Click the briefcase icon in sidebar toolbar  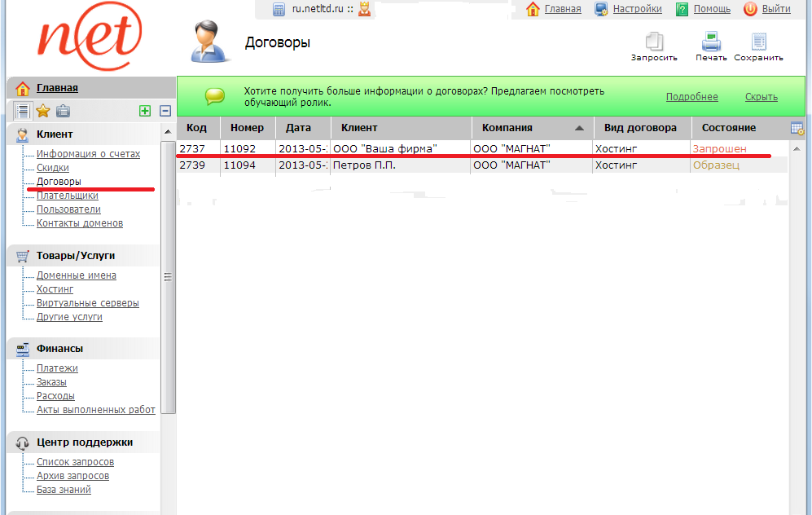pos(63,111)
